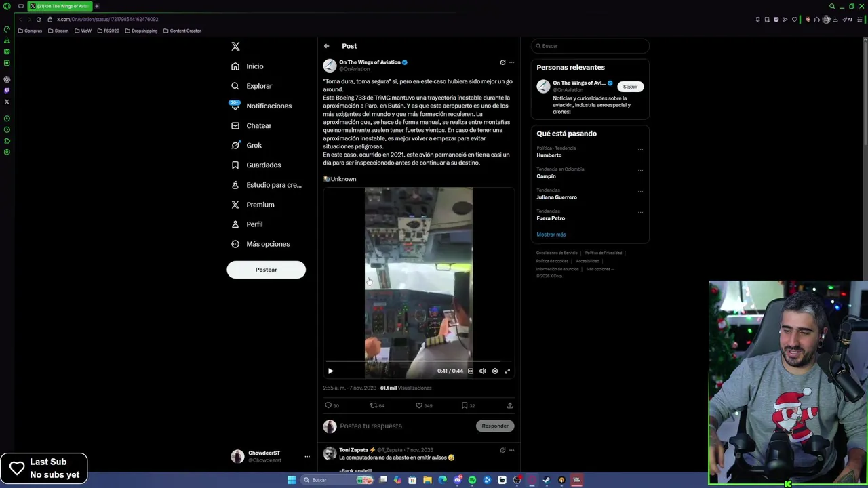The width and height of the screenshot is (868, 488).
Task: Open options for Campín trend
Action: click(640, 171)
